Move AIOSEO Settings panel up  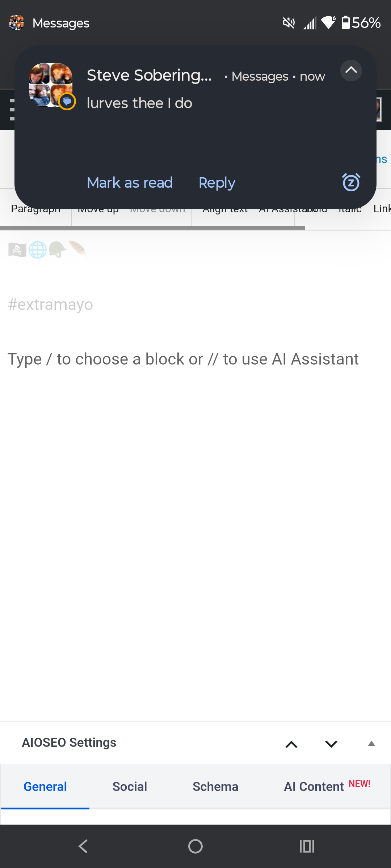291,744
